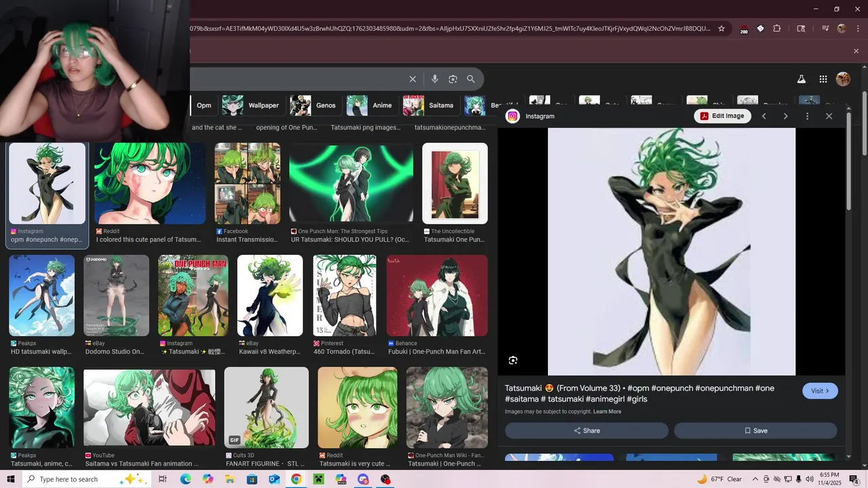This screenshot has height=488, width=868.
Task: Share the previewed Tatsumaki image
Action: click(x=587, y=430)
